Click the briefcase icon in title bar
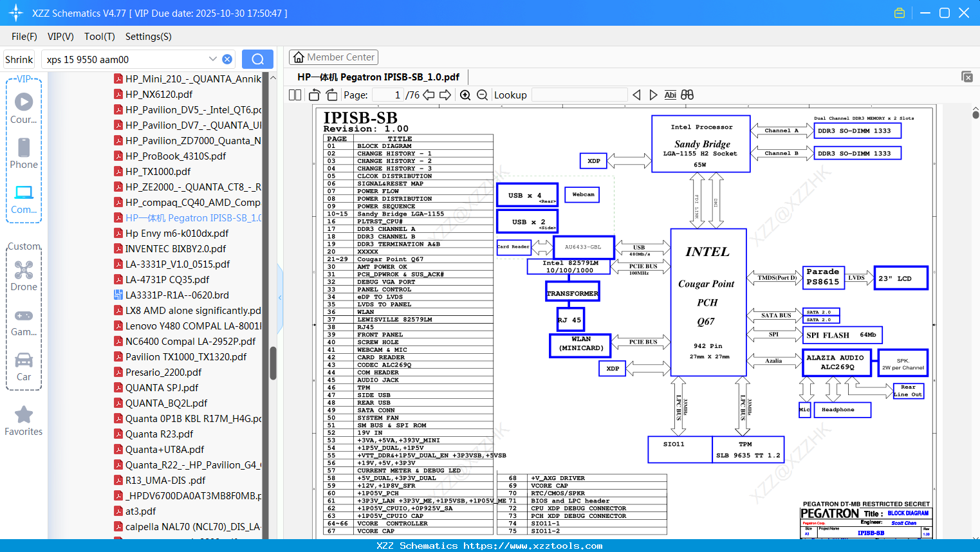The width and height of the screenshot is (980, 552). [x=900, y=13]
